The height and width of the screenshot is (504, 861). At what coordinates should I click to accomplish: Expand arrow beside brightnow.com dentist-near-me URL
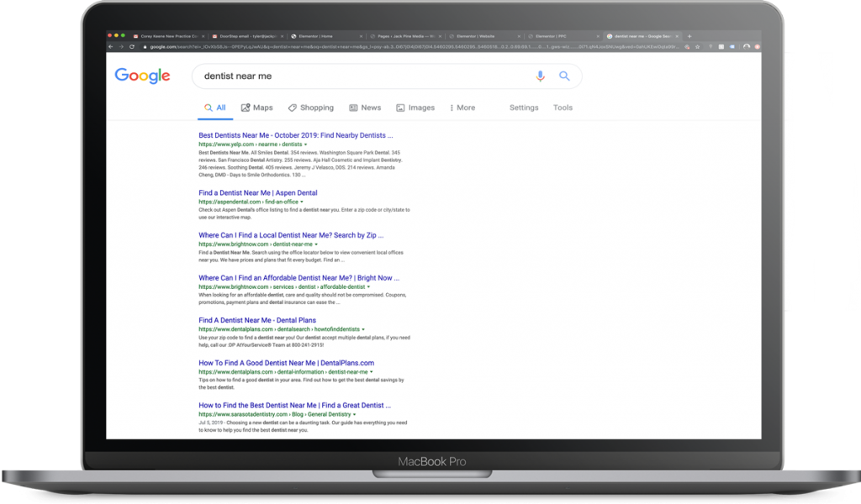[x=316, y=244]
